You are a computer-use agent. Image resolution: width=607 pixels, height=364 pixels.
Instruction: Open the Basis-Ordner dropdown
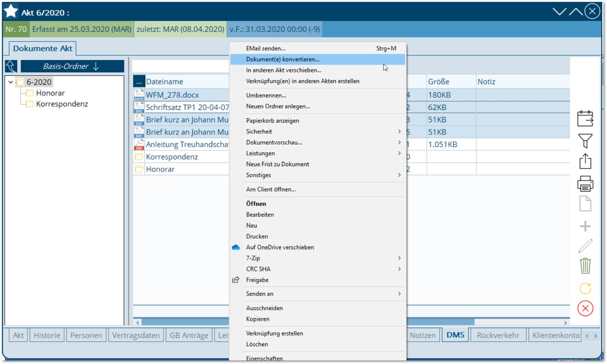pos(72,66)
